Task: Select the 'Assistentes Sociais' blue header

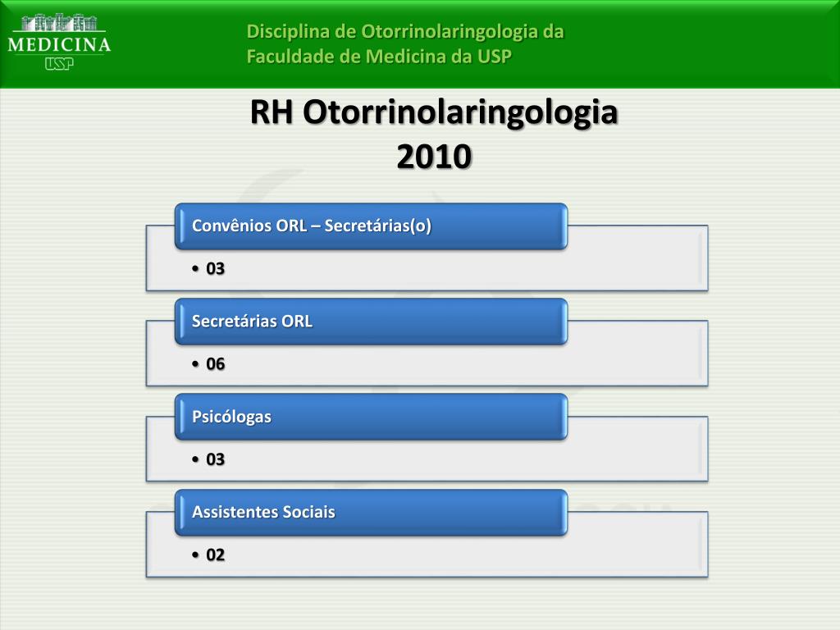Action: pos(371,512)
